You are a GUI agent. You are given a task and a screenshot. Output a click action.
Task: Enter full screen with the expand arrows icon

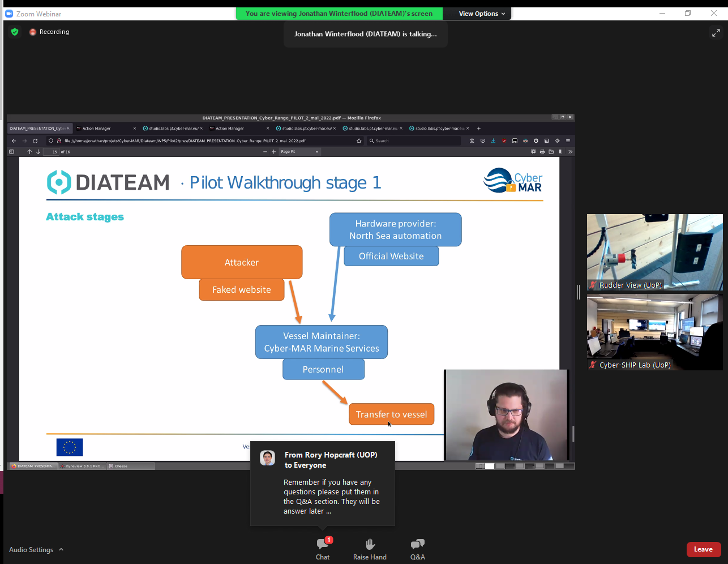pyautogui.click(x=716, y=33)
